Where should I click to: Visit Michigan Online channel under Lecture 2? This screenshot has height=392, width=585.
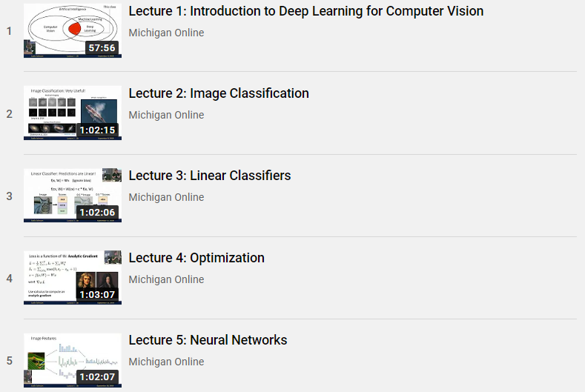[x=166, y=115]
